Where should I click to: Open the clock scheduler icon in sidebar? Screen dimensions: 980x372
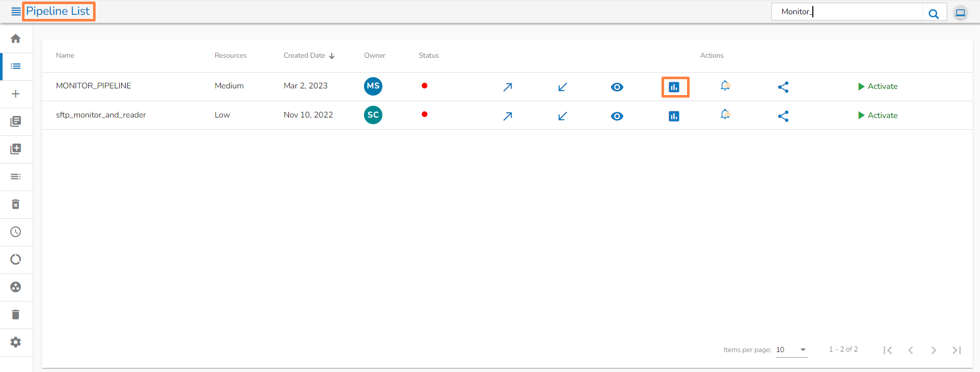16,232
